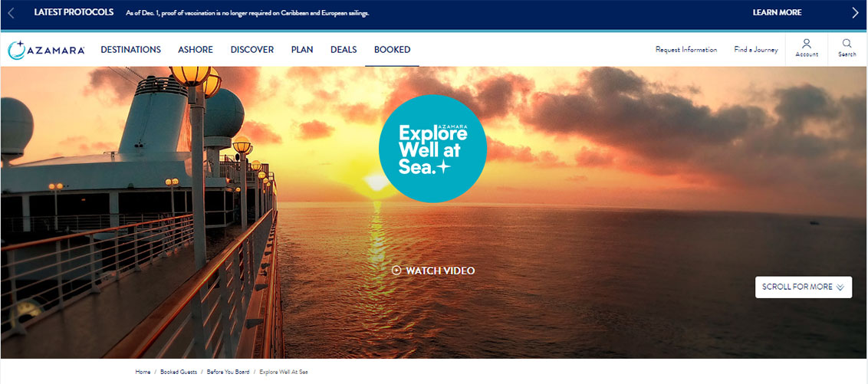
Task: Expand the Discover menu
Action: point(252,50)
